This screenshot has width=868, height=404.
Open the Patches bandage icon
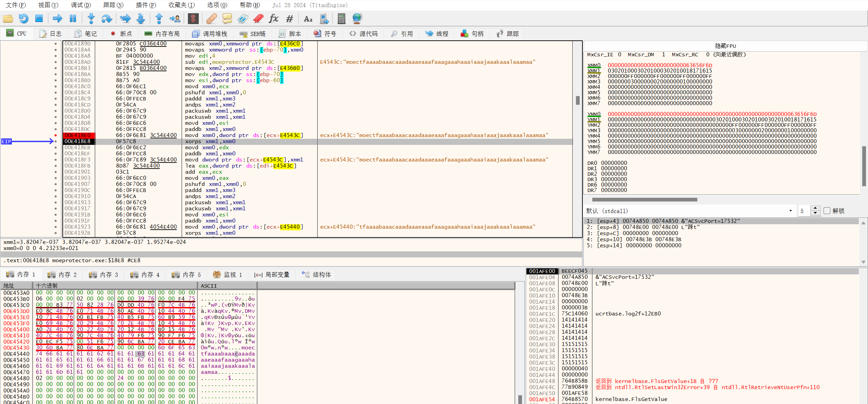tap(211, 19)
